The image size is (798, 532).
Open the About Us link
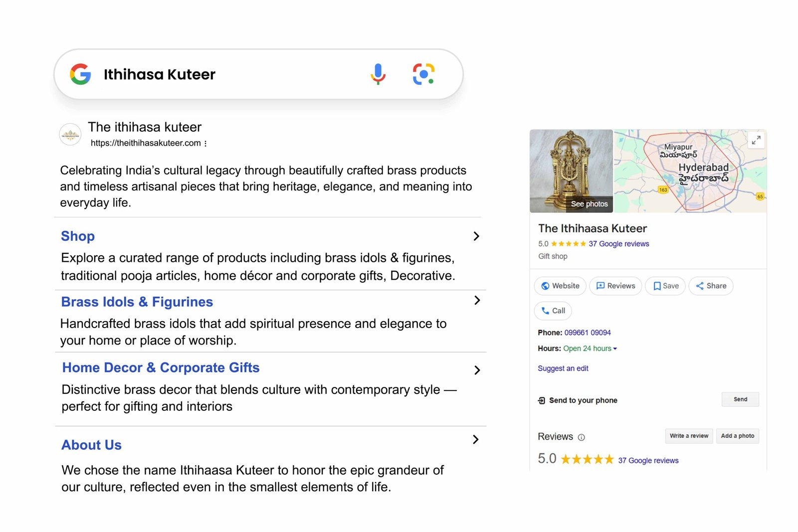(x=91, y=445)
